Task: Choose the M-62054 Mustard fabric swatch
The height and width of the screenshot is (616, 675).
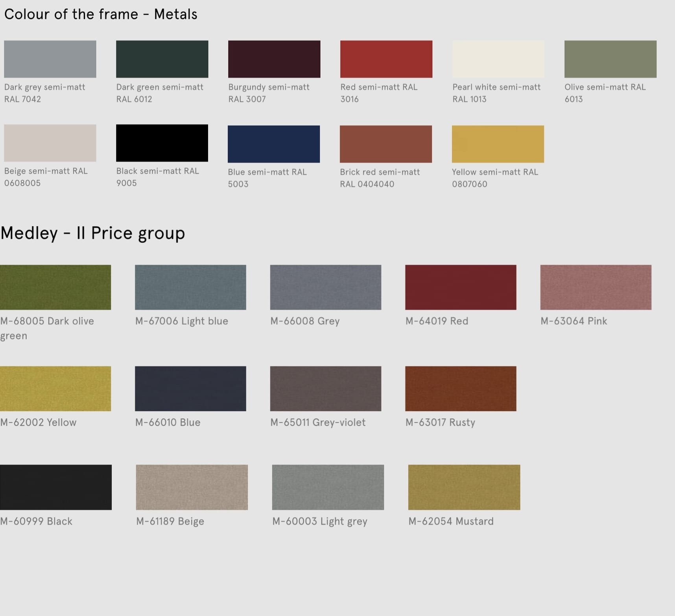Action: 464,487
